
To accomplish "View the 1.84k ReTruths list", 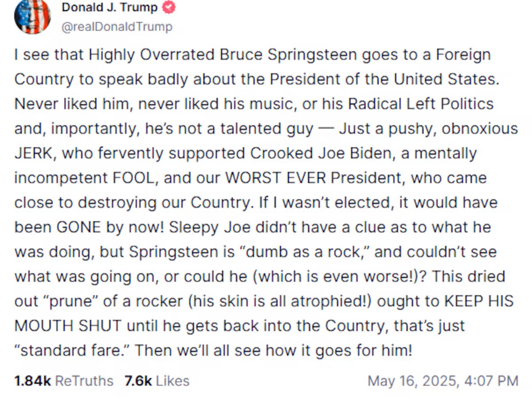I will tap(64, 381).
